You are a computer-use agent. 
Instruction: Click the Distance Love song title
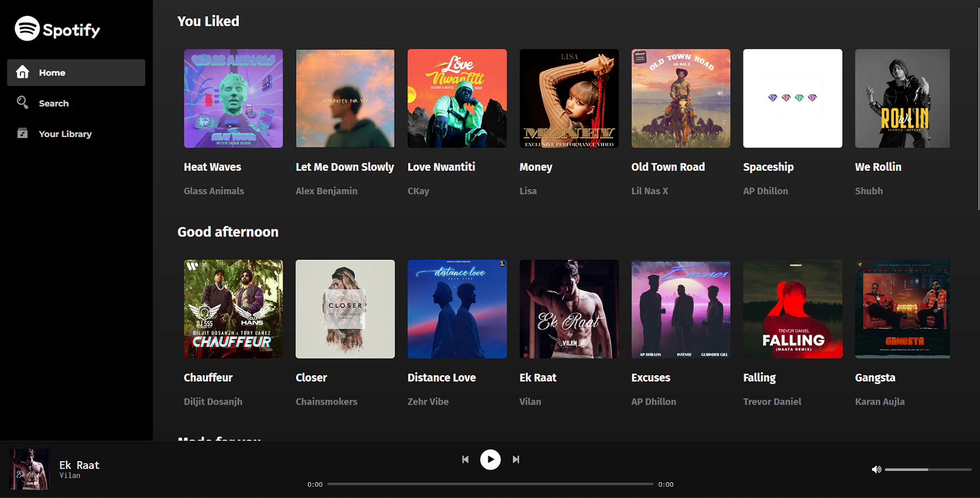point(441,377)
